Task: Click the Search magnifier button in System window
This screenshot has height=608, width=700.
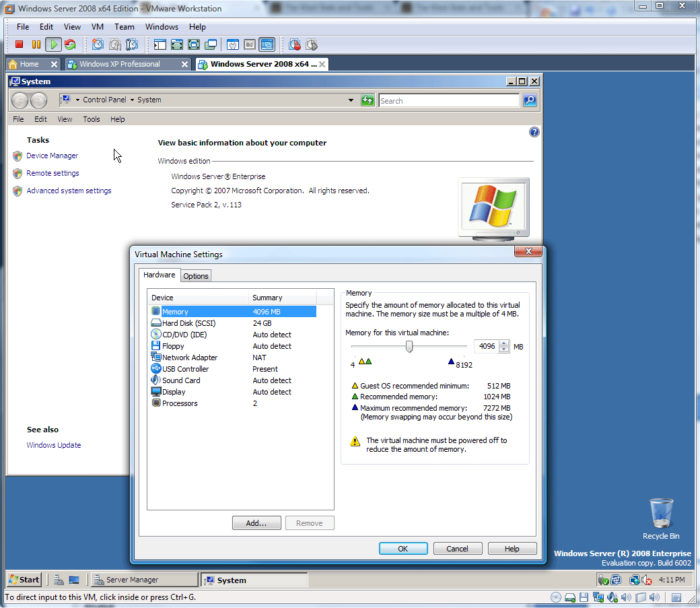Action: (530, 100)
